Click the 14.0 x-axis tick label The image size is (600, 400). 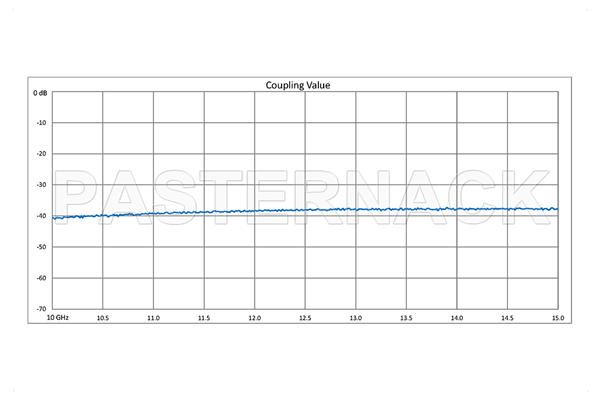point(457,318)
